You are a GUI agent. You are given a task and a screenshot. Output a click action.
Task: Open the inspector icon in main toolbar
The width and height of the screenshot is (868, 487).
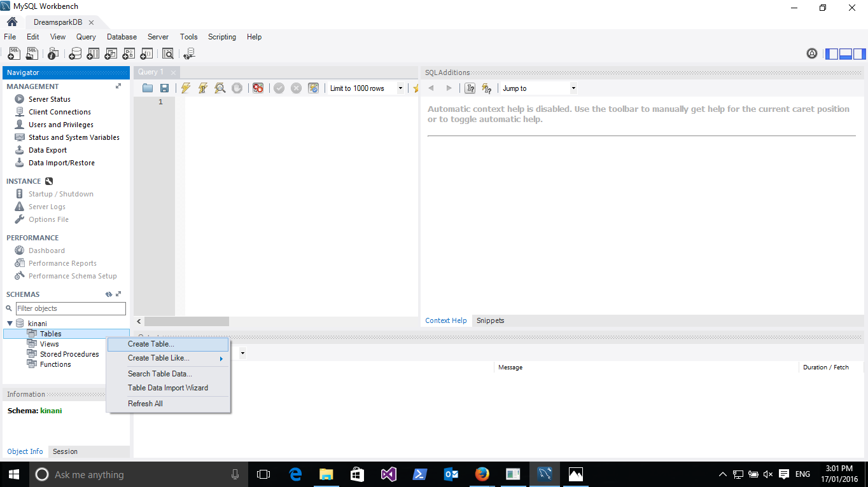(53, 54)
